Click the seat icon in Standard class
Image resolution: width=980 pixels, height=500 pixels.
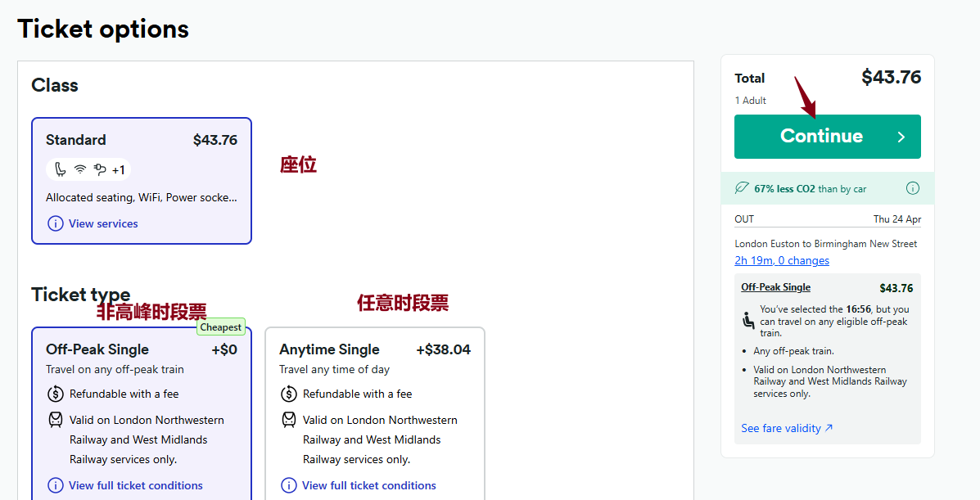click(60, 169)
